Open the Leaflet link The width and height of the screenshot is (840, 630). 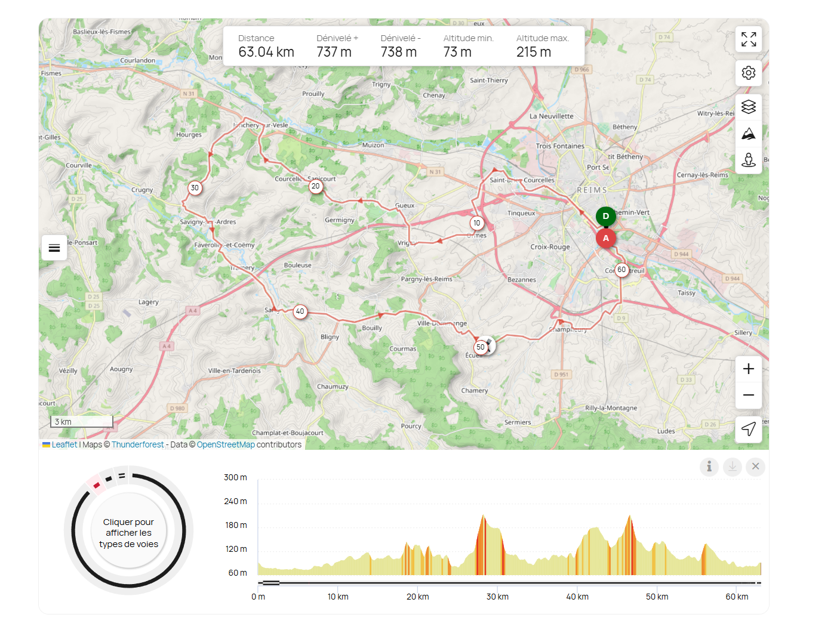tap(64, 444)
